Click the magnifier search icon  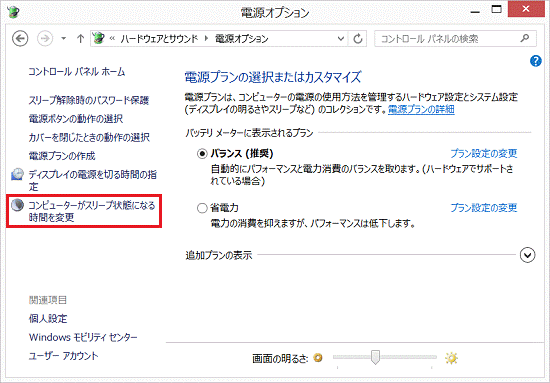525,38
